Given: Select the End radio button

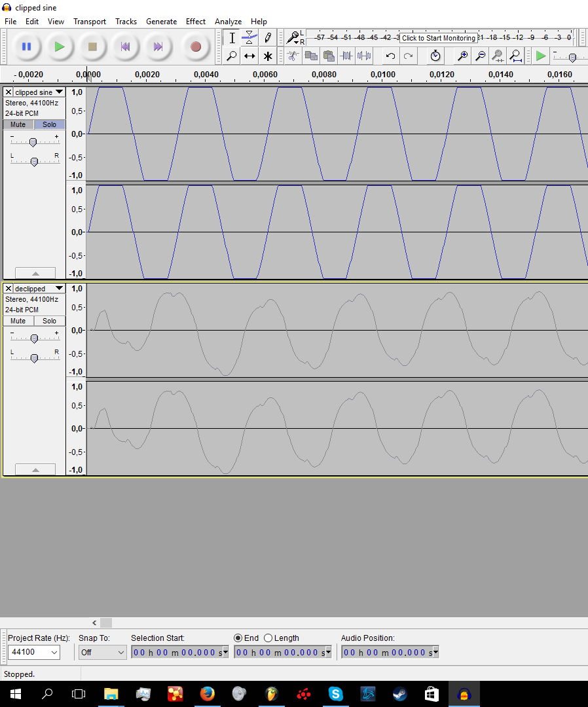Looking at the screenshot, I should click(238, 638).
